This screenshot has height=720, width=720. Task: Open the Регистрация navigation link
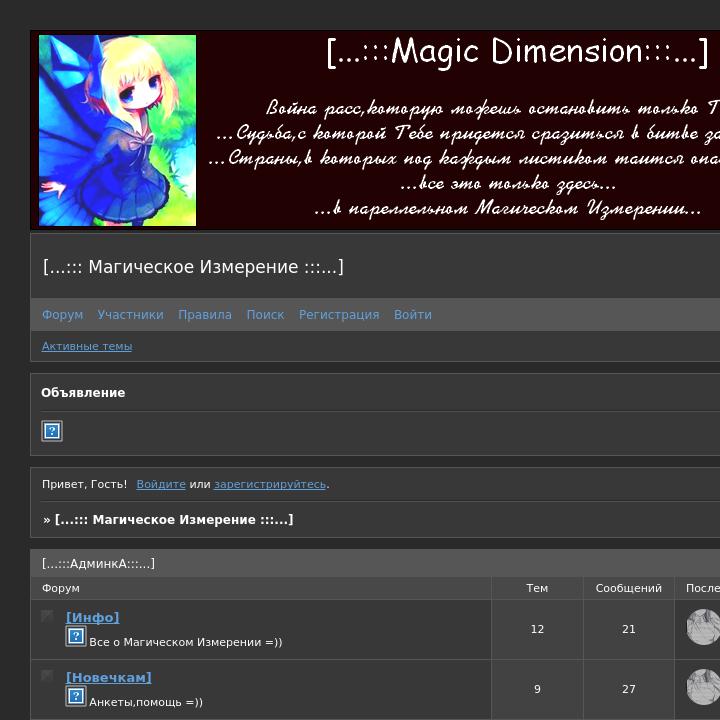(339, 315)
